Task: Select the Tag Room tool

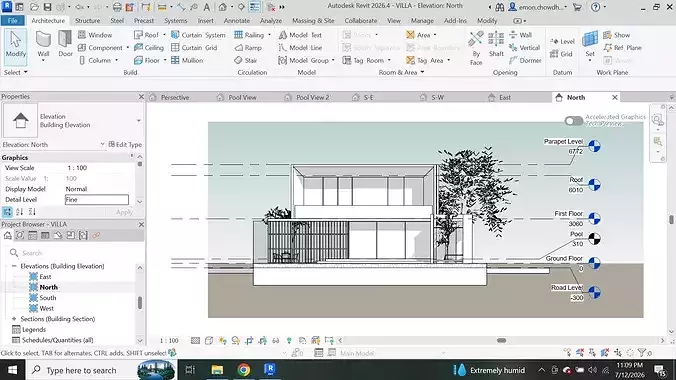Action: click(x=363, y=60)
